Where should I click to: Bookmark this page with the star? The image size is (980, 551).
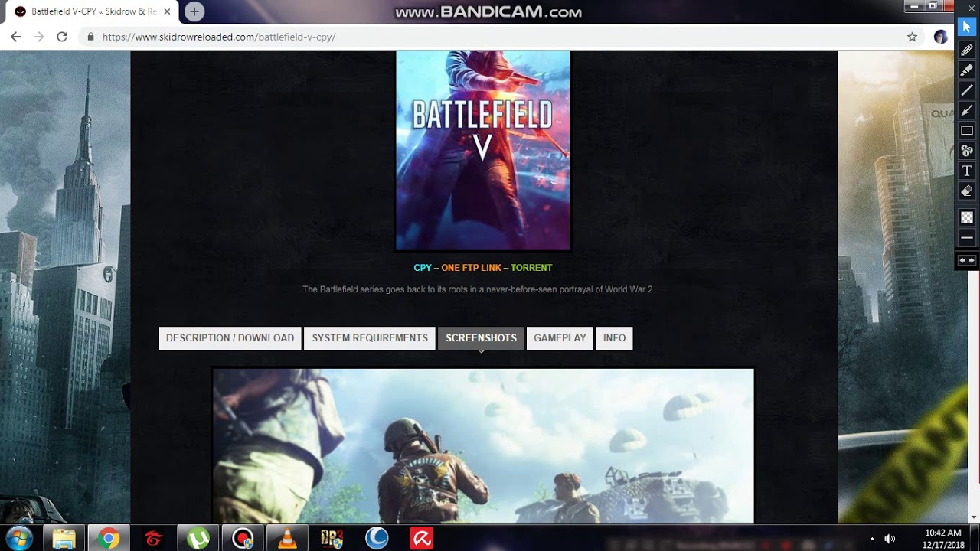click(x=912, y=37)
